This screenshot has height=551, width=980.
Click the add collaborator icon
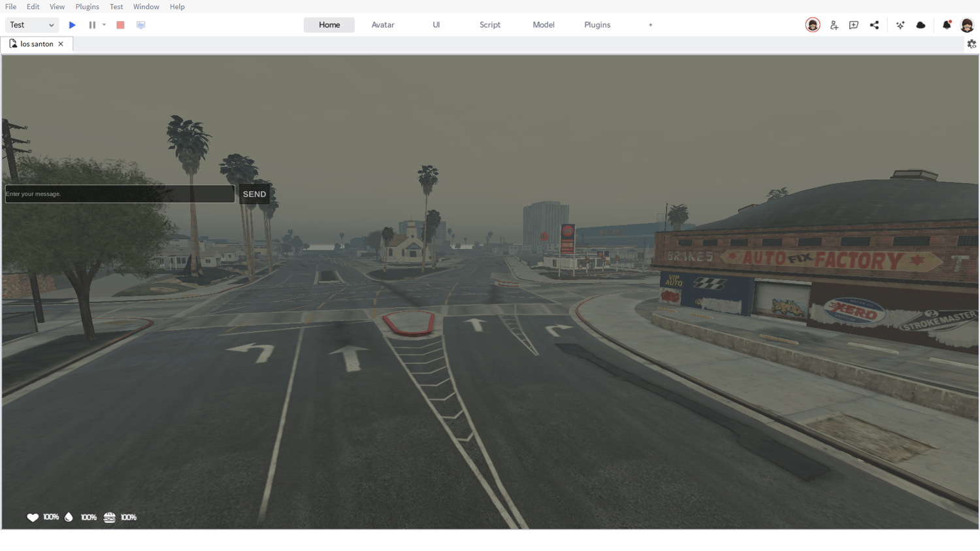pyautogui.click(x=834, y=25)
